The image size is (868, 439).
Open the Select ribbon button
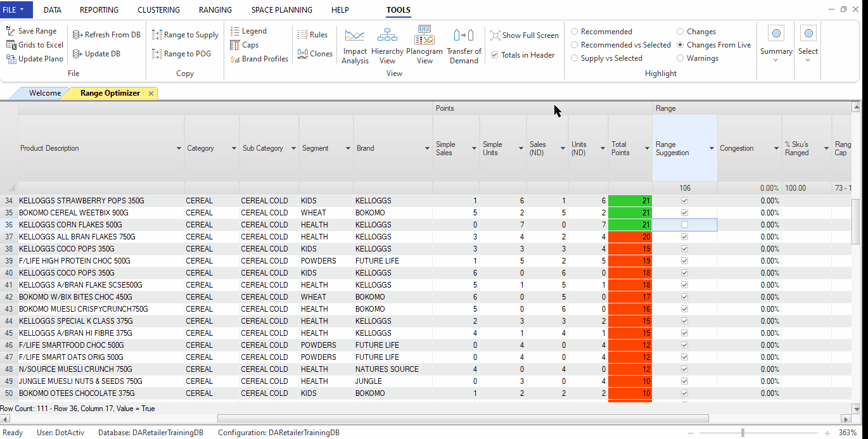pos(808,44)
